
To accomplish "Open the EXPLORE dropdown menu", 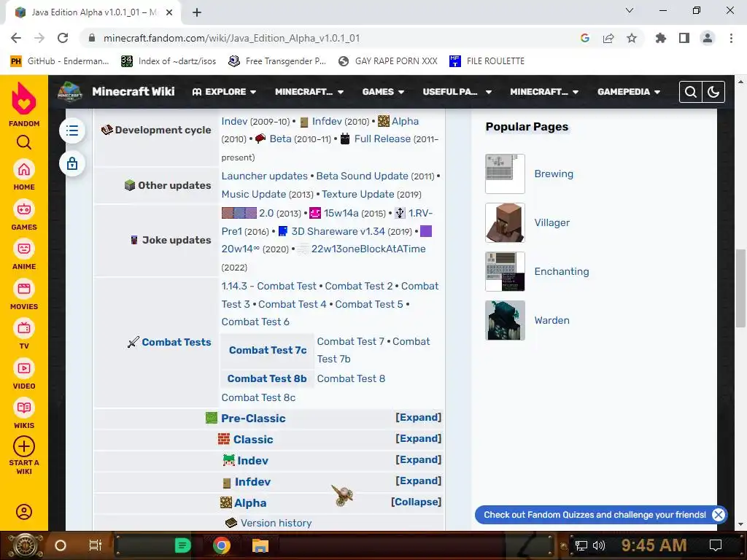I will pos(224,92).
